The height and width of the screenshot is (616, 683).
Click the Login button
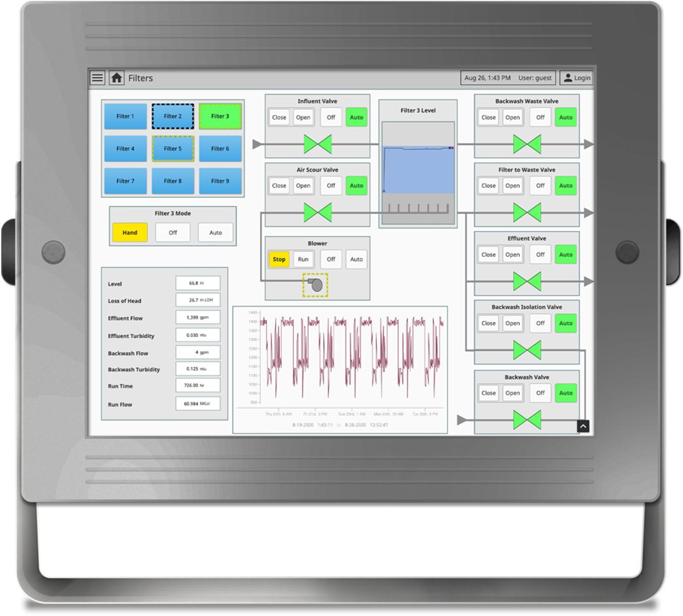tap(580, 78)
